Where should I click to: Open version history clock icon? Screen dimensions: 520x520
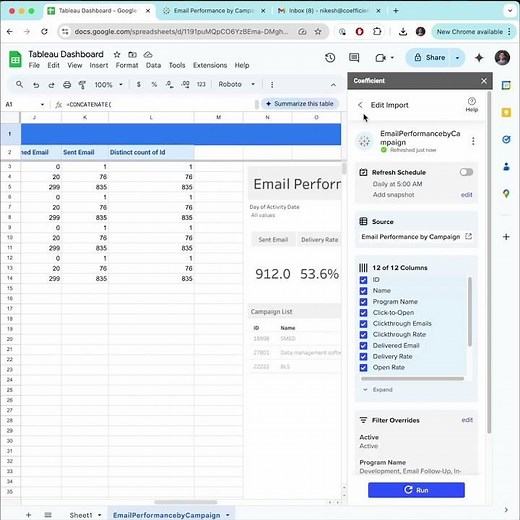coord(330,58)
